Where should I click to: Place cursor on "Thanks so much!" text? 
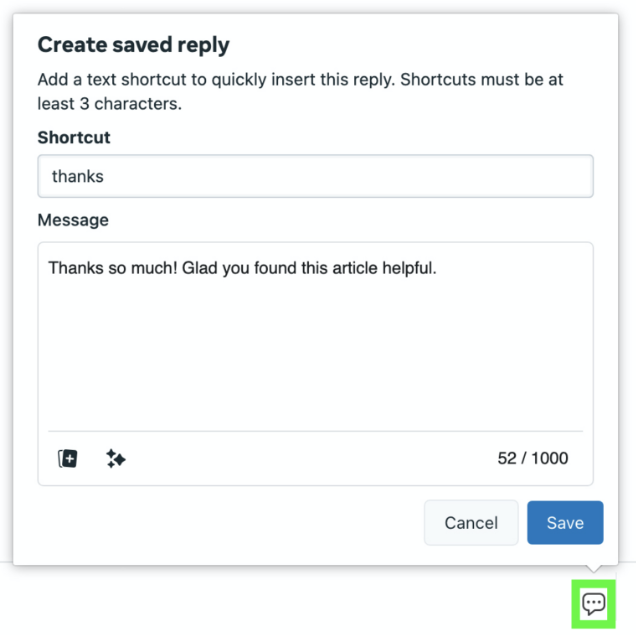pyautogui.click(x=110, y=268)
